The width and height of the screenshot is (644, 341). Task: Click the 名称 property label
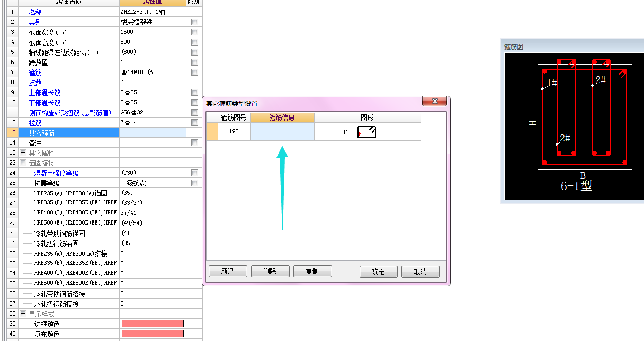35,12
